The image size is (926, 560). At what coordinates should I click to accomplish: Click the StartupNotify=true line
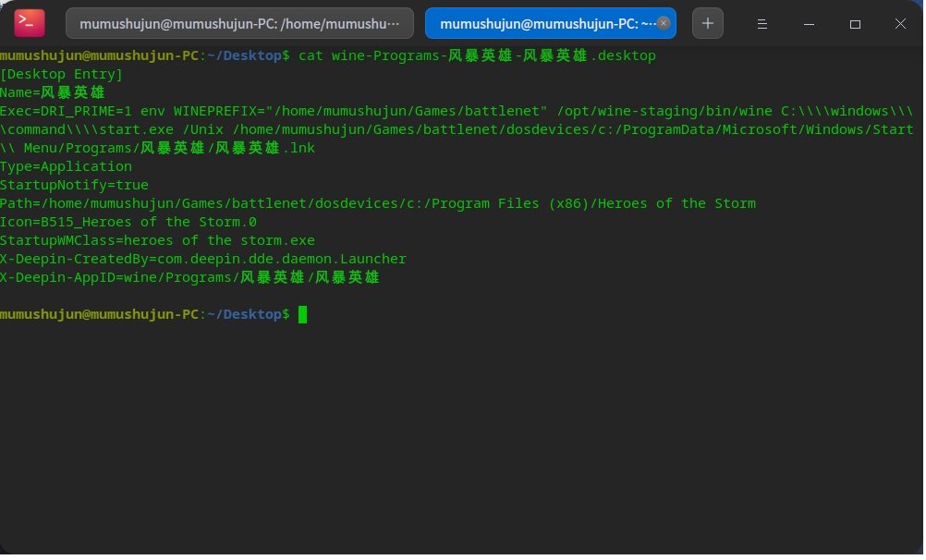click(74, 185)
